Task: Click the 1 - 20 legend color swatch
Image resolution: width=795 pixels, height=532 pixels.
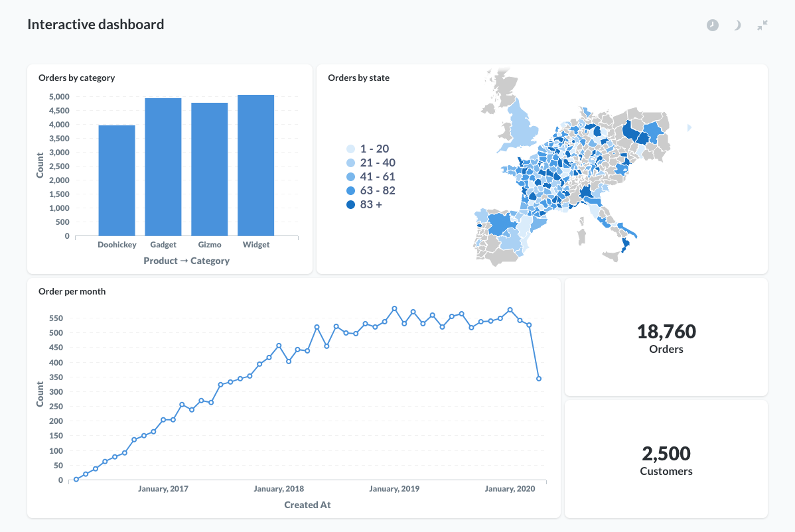Action: (350, 149)
